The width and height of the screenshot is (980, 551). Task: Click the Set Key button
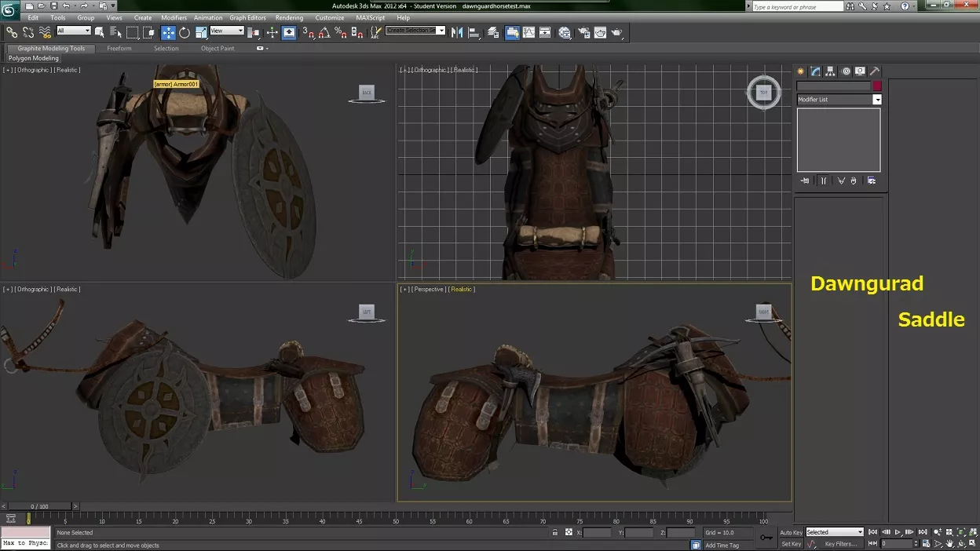click(792, 543)
